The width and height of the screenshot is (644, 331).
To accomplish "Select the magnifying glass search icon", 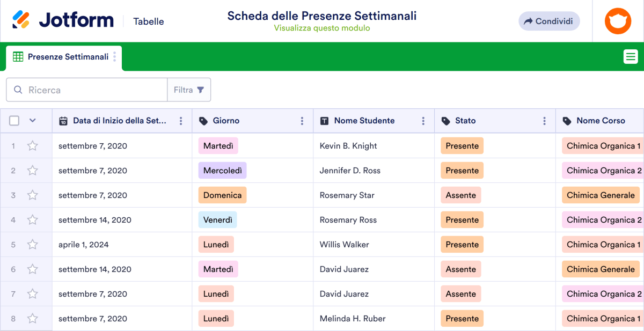I will (x=19, y=90).
